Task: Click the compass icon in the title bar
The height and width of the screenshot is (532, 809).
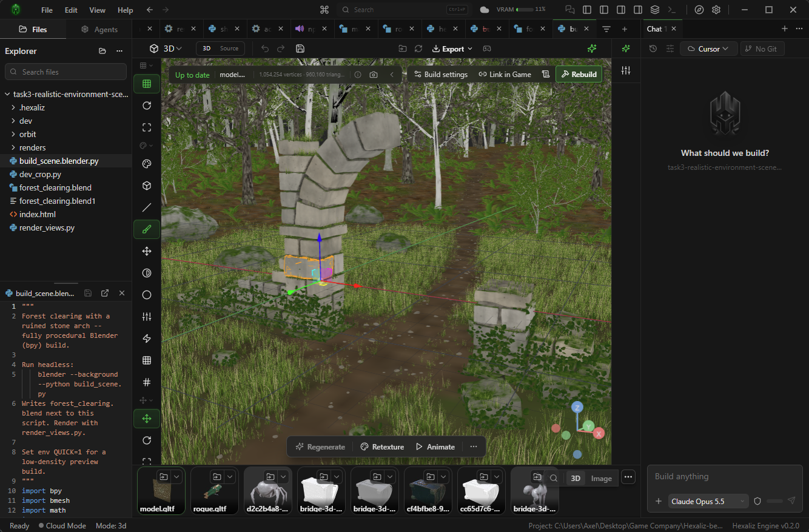Action: [x=699, y=10]
